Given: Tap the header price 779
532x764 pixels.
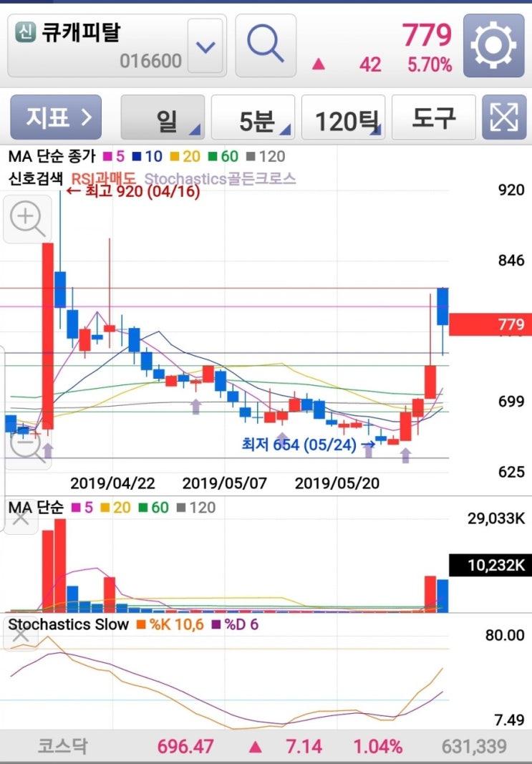Looking at the screenshot, I should click(427, 34).
